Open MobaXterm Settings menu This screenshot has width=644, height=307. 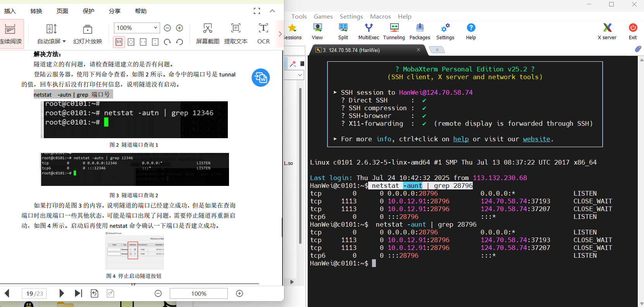click(x=351, y=16)
